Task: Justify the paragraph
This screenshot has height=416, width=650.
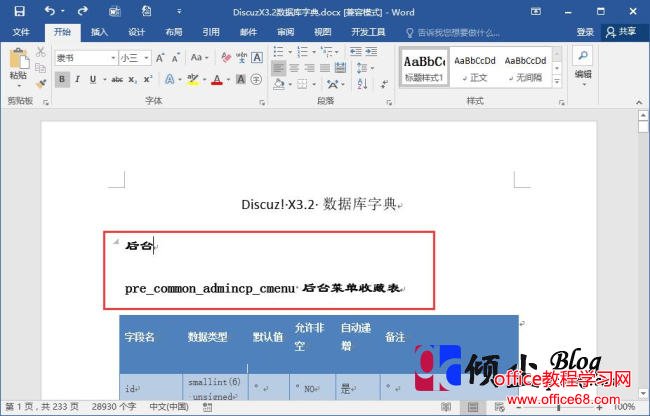Action: 325,68
